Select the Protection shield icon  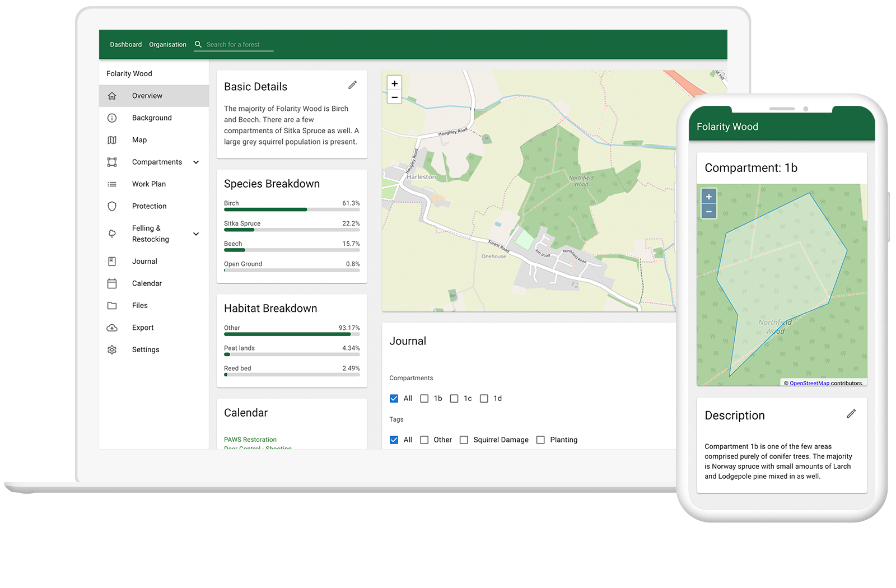pyautogui.click(x=112, y=206)
